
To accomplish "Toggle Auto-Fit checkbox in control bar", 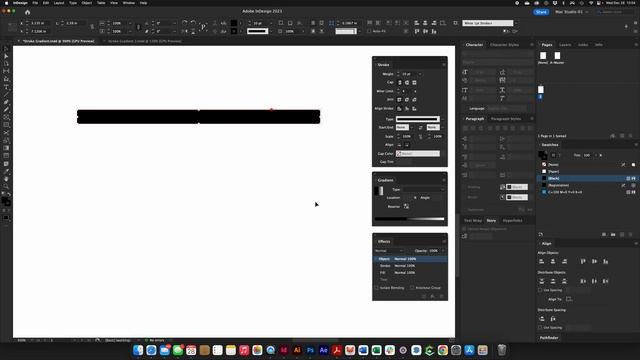I will (x=369, y=31).
